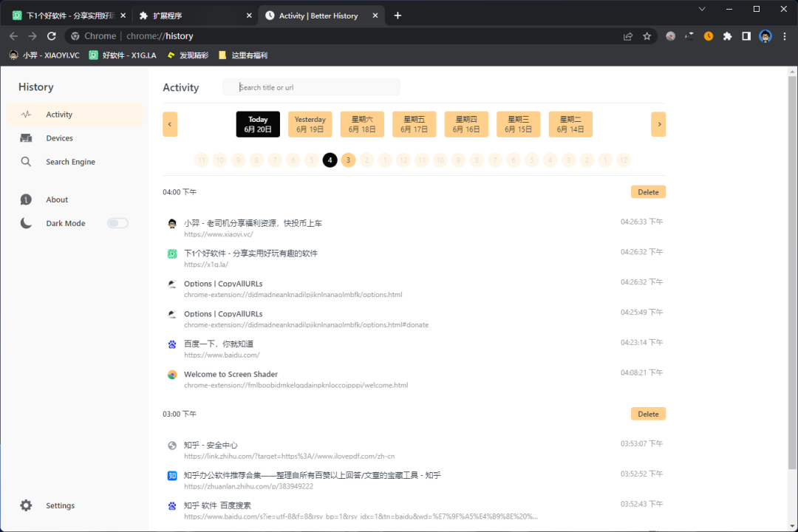The image size is (798, 532).
Task: Reload the page using the refresh icon
Action: coord(52,36)
